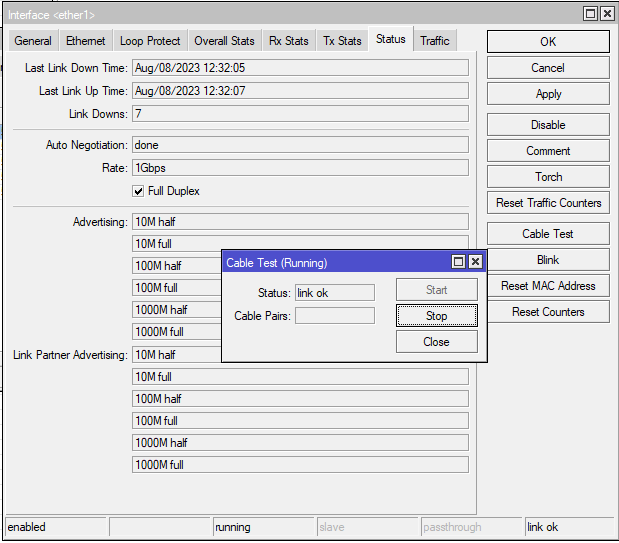Click the Auto Negotiation 'done' field
619x543 pixels.
[300, 145]
